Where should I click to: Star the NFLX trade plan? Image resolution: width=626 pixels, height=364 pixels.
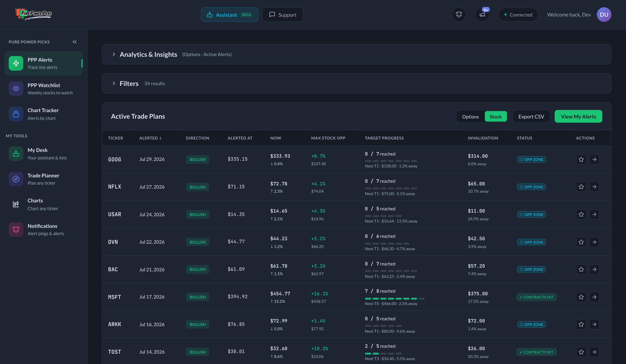[581, 187]
